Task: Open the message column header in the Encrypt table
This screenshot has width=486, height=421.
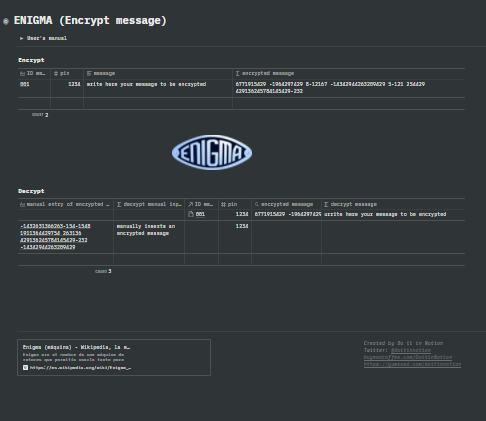Action: [x=158, y=73]
